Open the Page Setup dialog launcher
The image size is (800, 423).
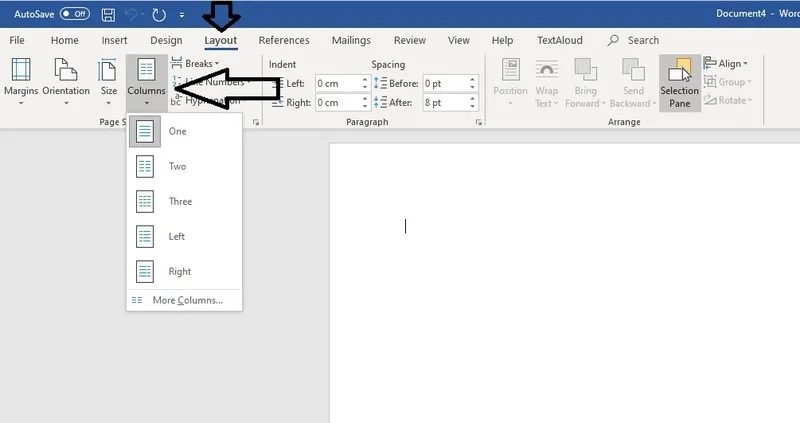coord(256,122)
